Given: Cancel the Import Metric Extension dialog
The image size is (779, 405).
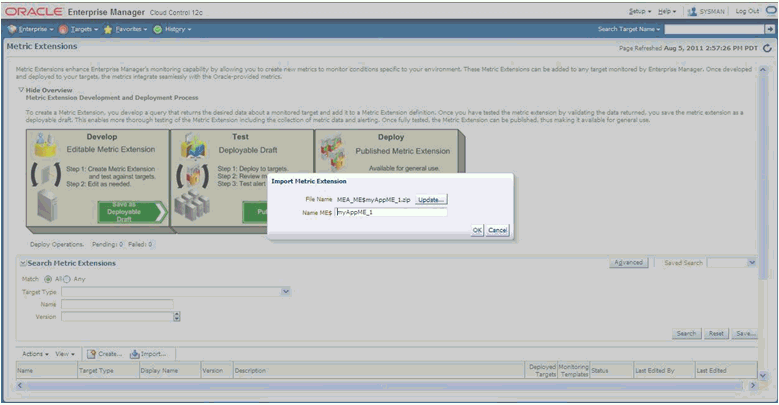Looking at the screenshot, I should [497, 230].
